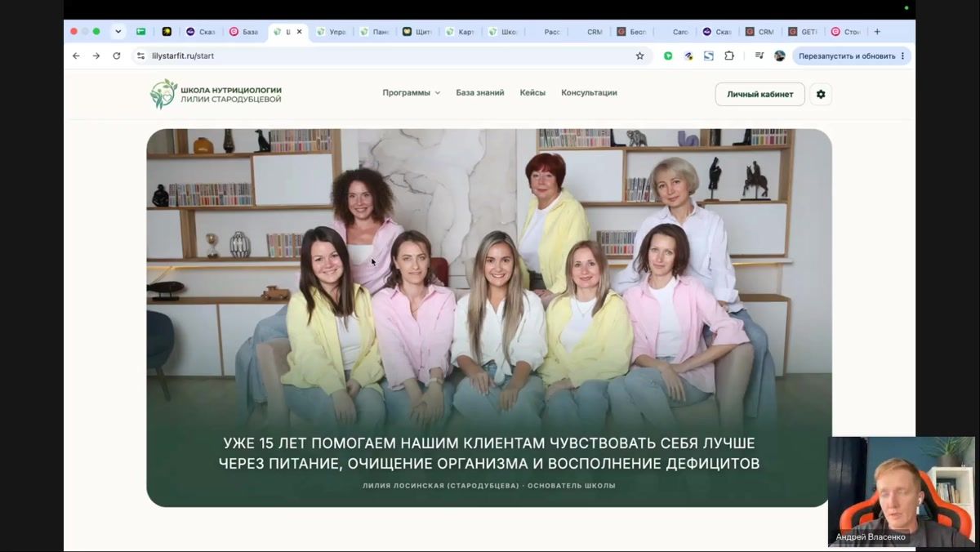This screenshot has height=552, width=980.
Task: Switch to the GET tab
Action: click(804, 32)
